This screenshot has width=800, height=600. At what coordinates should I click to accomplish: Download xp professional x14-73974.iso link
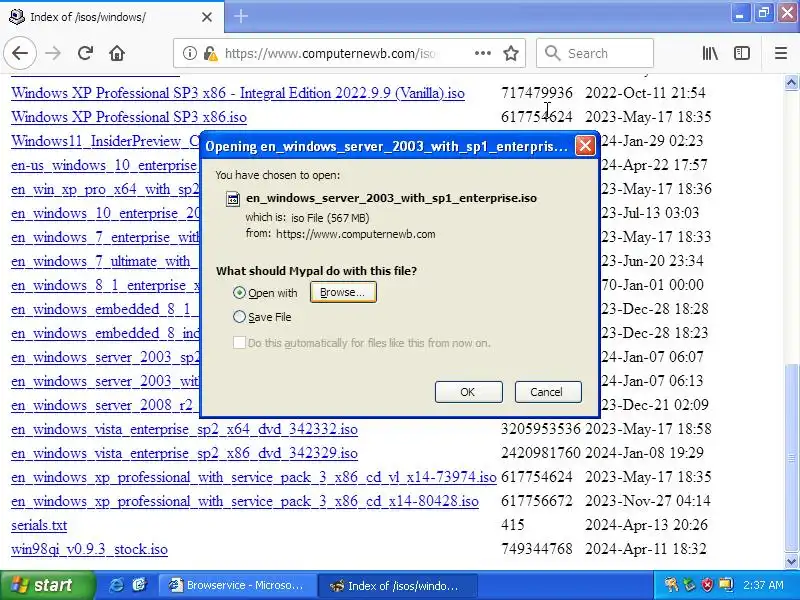click(254, 478)
